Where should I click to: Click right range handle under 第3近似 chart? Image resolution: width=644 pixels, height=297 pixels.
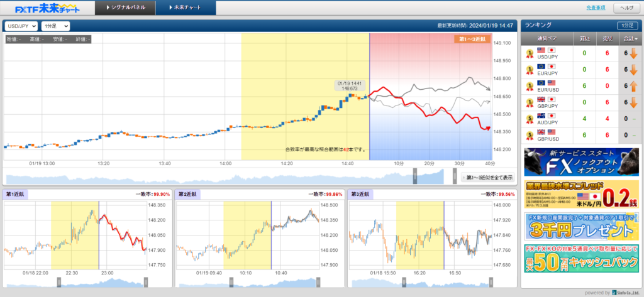coord(491,282)
